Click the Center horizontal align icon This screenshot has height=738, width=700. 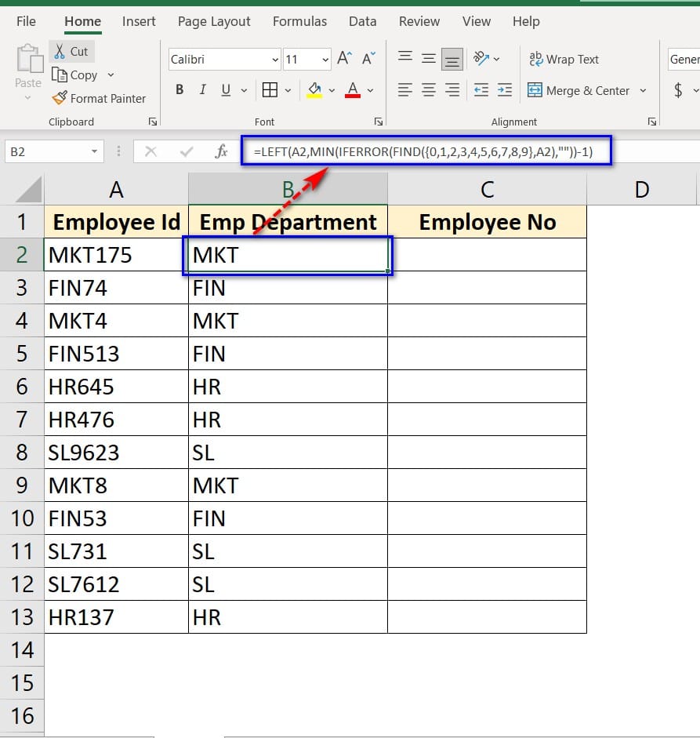pyautogui.click(x=429, y=90)
